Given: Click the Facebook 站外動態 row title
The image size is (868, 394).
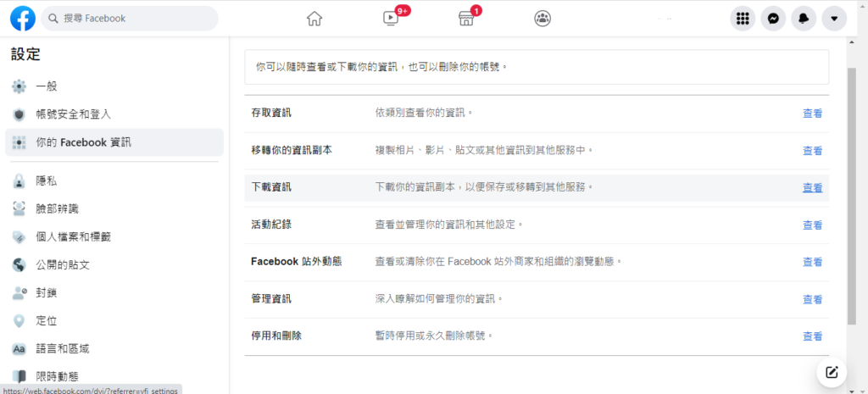Looking at the screenshot, I should tap(296, 261).
